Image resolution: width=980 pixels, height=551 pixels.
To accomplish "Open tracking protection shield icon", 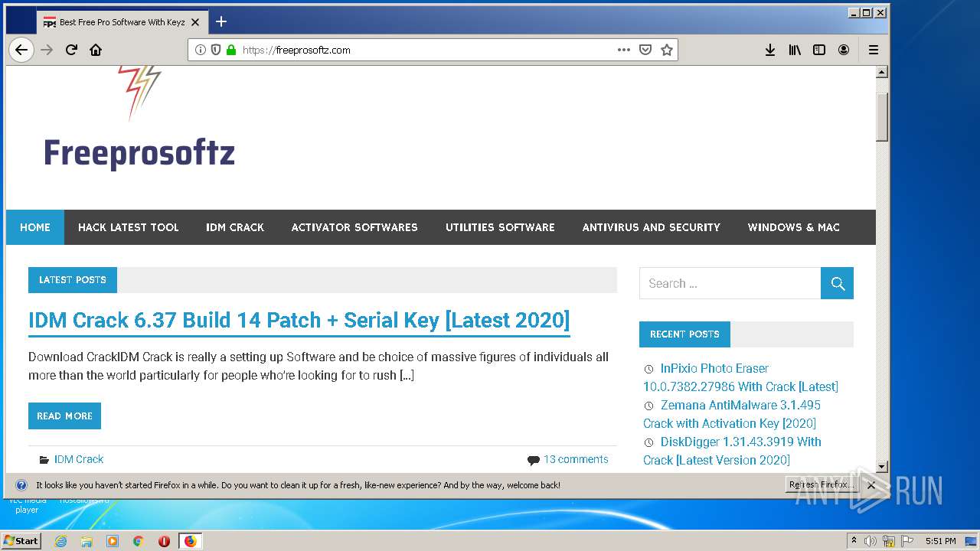I will (216, 50).
